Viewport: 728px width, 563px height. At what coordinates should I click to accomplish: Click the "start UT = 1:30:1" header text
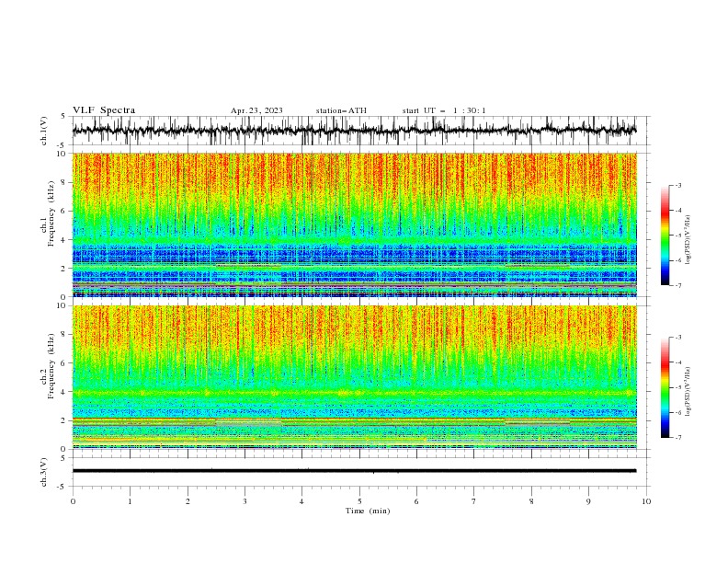(444, 110)
